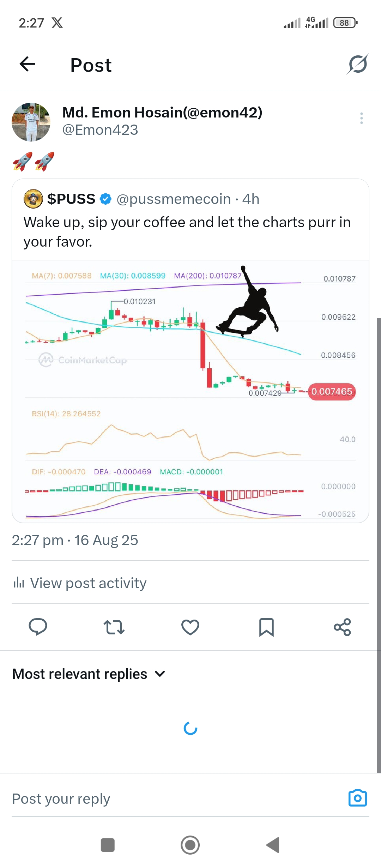View the CoinMarketCap chart image
Screen dimensions: 381x868
pos(190,391)
